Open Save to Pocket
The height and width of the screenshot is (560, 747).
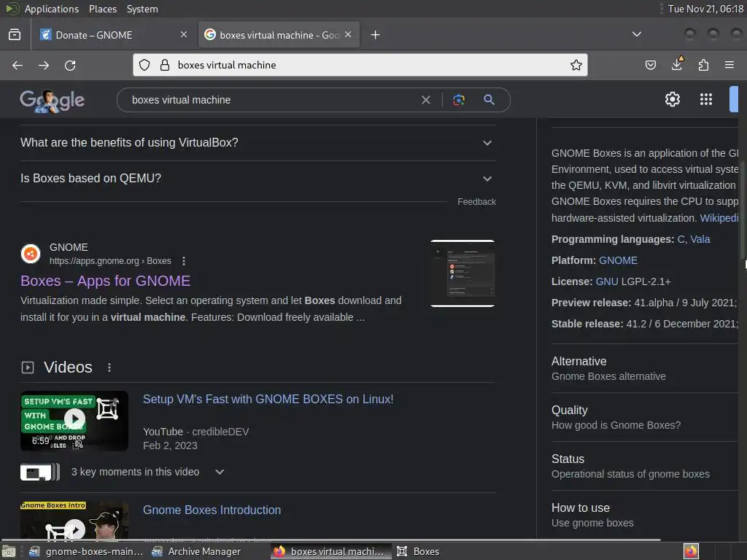pyautogui.click(x=651, y=65)
